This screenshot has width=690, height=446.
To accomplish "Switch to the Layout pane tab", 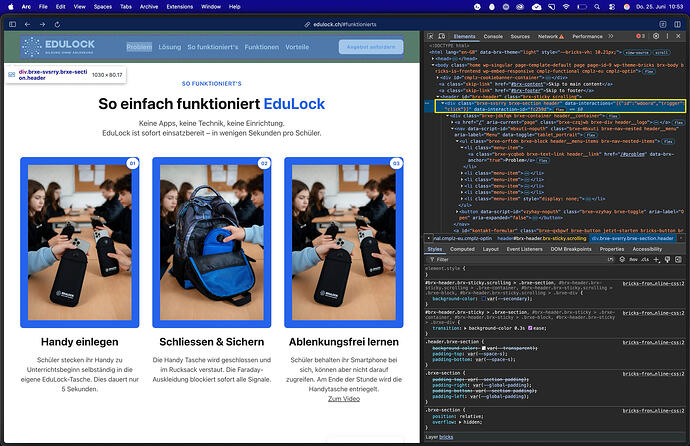I will click(x=490, y=249).
